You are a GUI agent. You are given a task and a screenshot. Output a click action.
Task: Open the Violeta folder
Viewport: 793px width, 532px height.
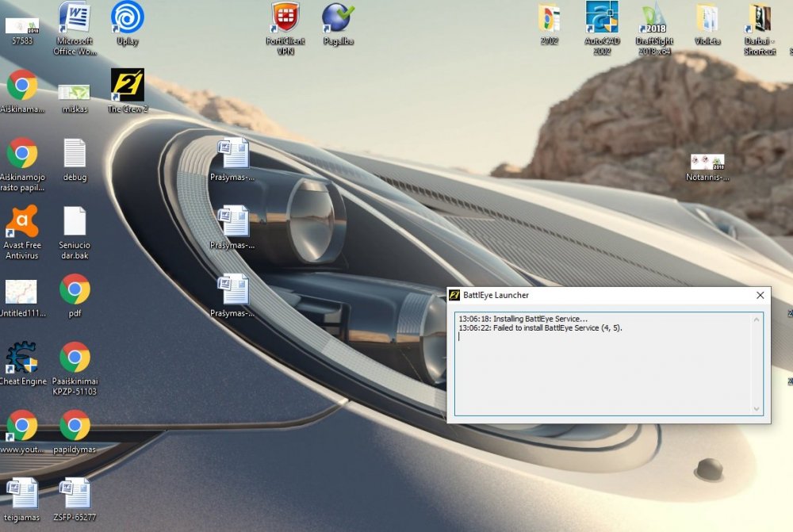pyautogui.click(x=707, y=17)
